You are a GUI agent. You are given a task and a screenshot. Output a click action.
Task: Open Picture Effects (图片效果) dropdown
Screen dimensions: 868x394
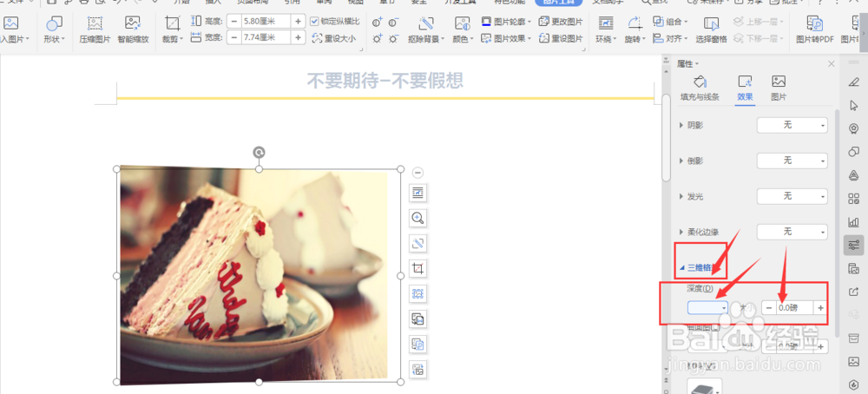506,38
